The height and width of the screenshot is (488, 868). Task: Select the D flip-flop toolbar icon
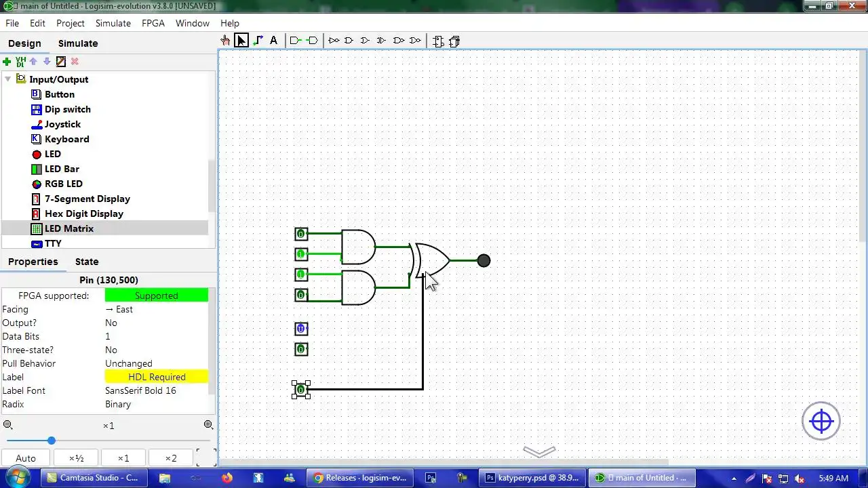click(438, 41)
